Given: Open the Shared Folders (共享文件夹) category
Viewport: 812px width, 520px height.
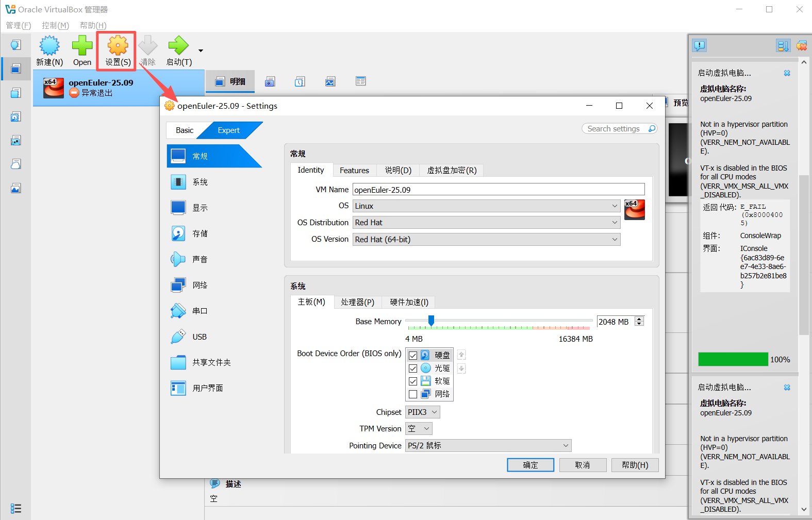Looking at the screenshot, I should [x=211, y=362].
